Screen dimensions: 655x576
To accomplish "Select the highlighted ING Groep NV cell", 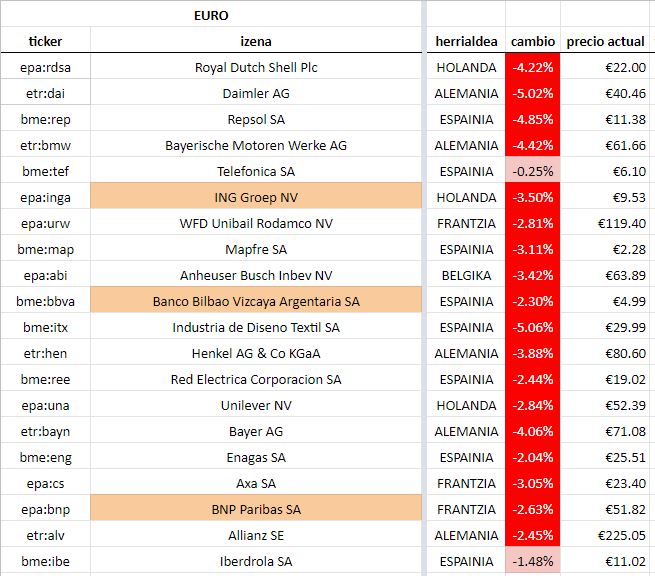I will [x=256, y=197].
